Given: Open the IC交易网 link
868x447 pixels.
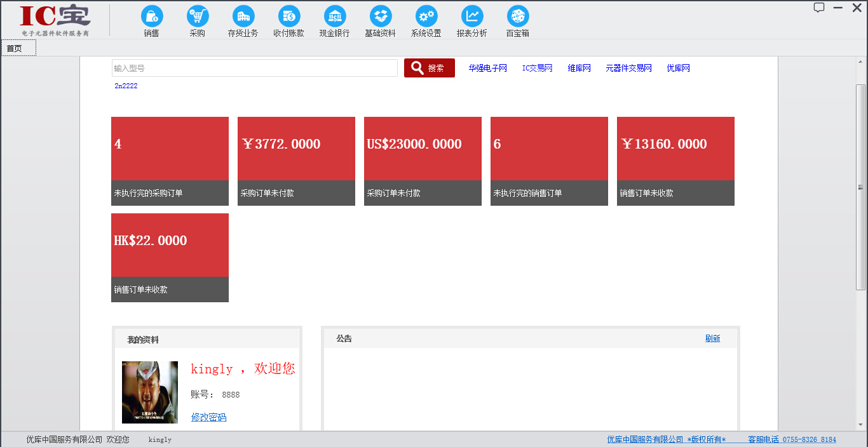Looking at the screenshot, I should pos(537,68).
